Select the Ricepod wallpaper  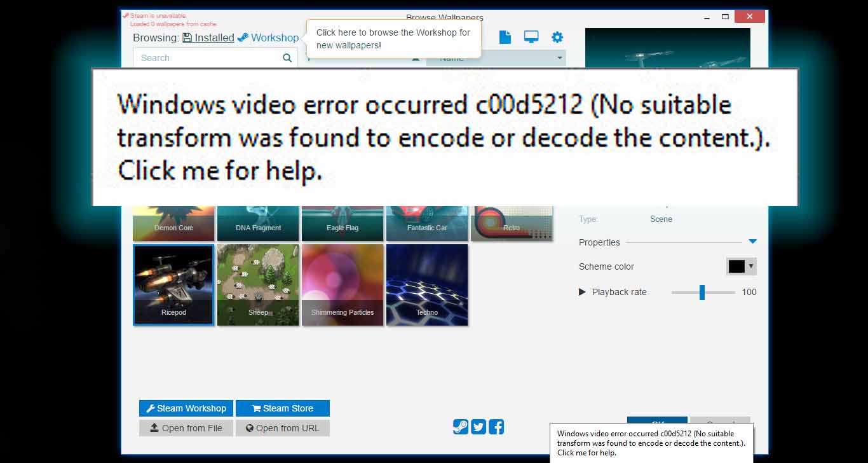pos(173,285)
